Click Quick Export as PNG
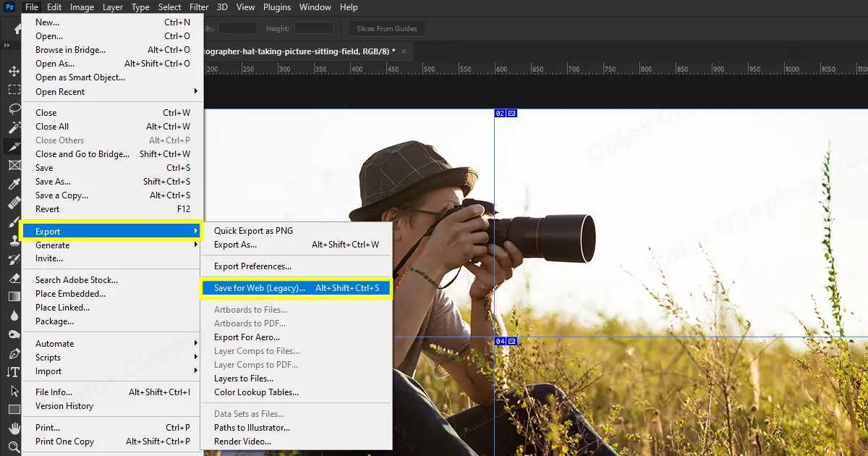 [253, 231]
